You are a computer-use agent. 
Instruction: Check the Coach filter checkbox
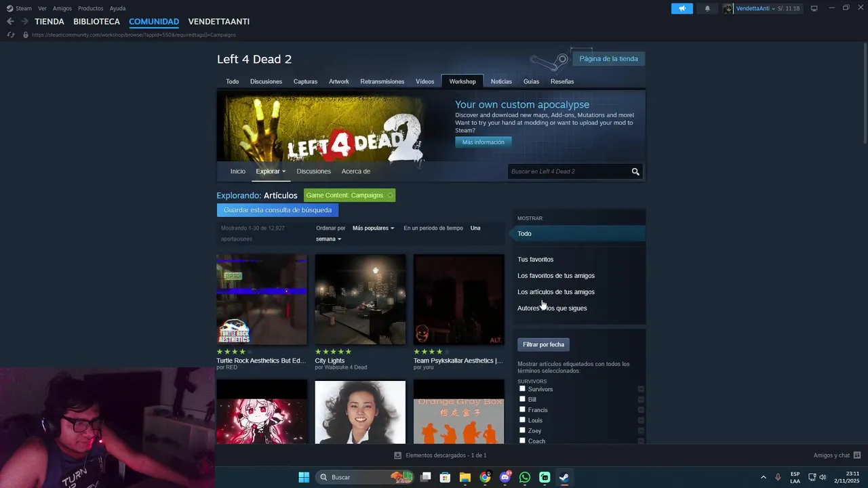click(522, 441)
